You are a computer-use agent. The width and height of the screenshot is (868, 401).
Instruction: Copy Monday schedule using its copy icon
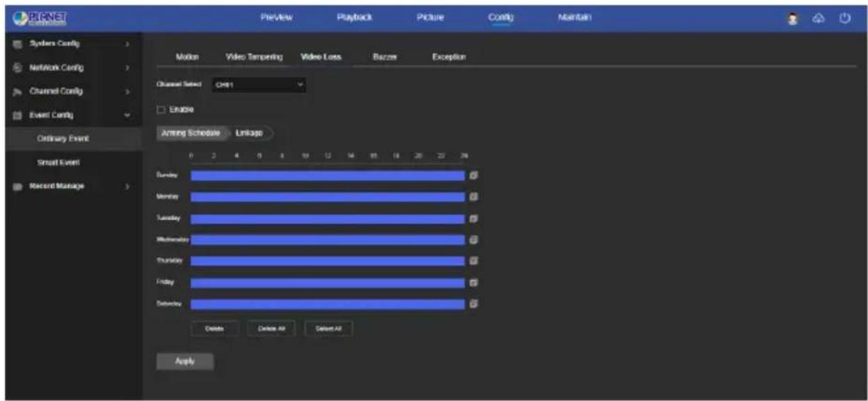[473, 198]
